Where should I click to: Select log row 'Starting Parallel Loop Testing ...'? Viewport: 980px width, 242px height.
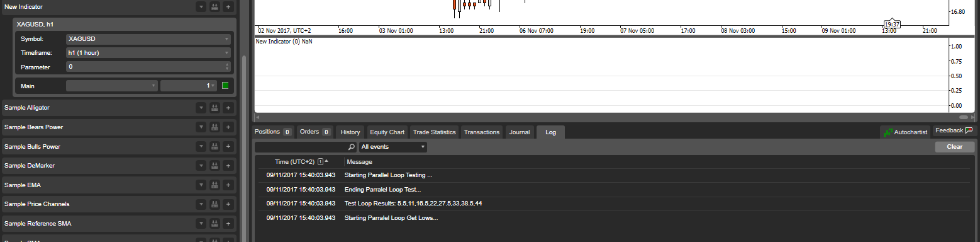tap(615, 175)
